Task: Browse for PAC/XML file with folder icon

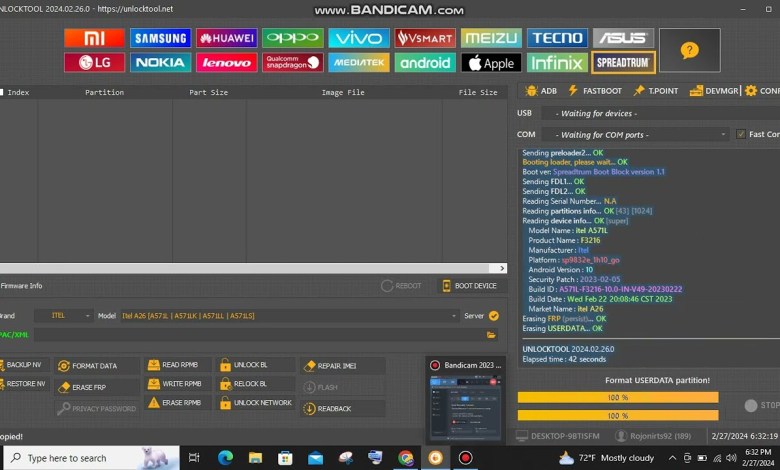Action: click(492, 334)
